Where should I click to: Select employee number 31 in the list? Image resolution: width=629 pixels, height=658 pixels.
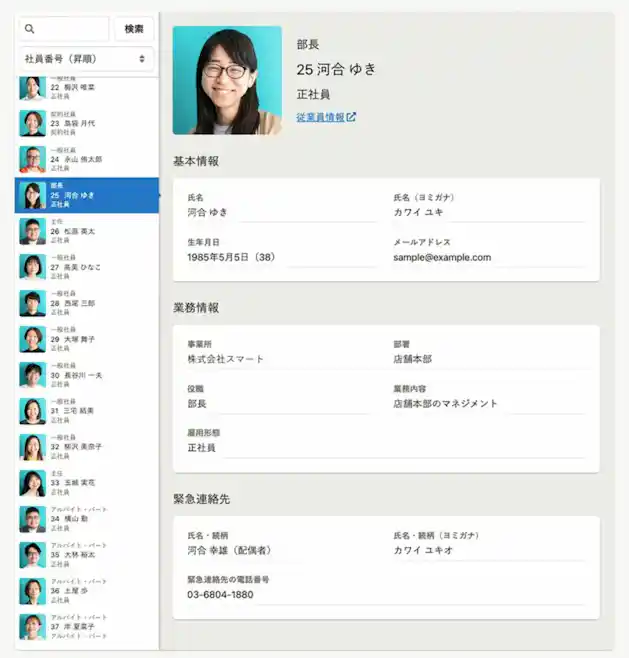pyautogui.click(x=87, y=411)
